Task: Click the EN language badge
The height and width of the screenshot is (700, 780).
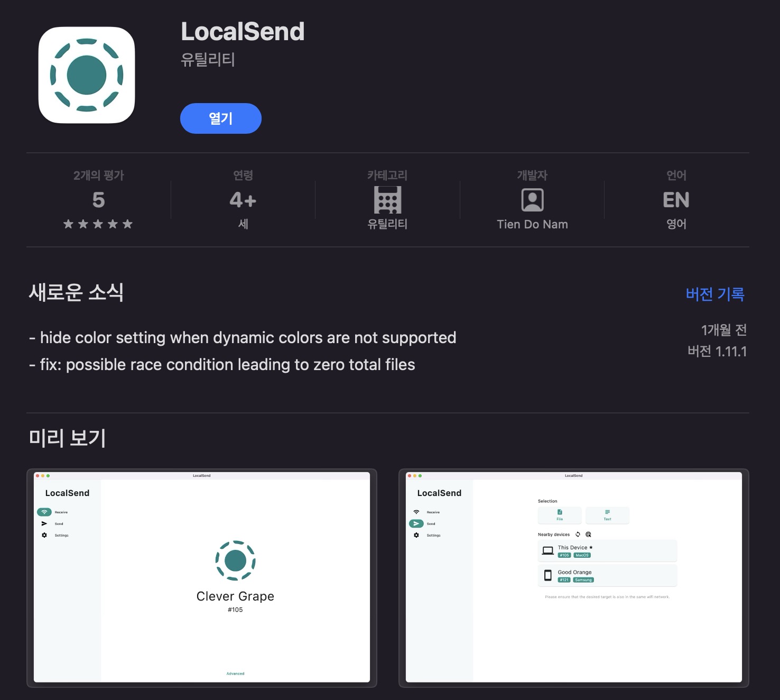Action: [676, 200]
